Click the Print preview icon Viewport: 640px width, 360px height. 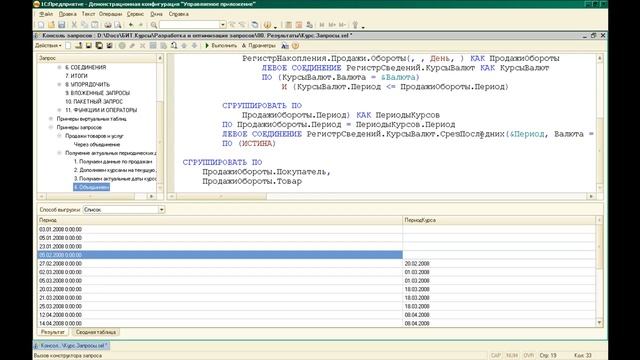point(118,25)
